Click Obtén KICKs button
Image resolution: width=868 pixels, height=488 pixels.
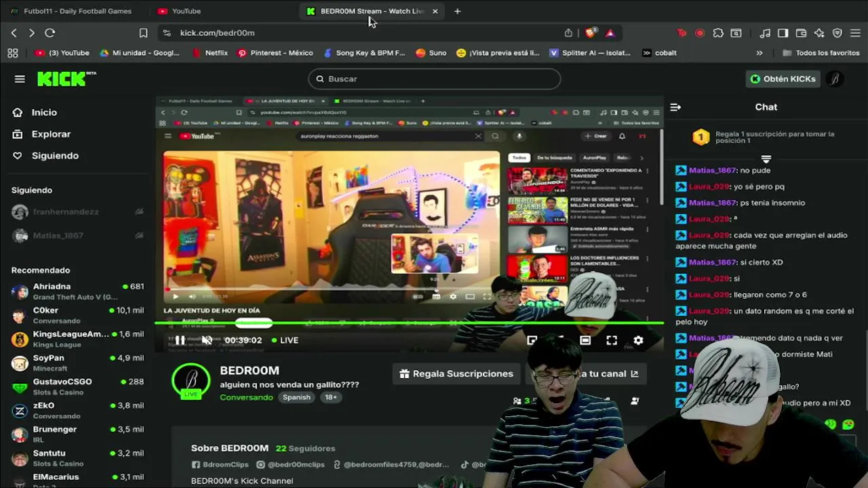[783, 79]
